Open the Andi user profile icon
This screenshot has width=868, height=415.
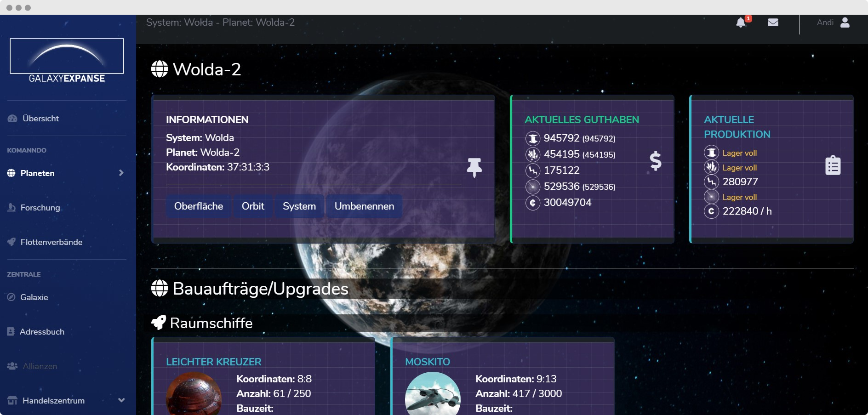pyautogui.click(x=845, y=23)
